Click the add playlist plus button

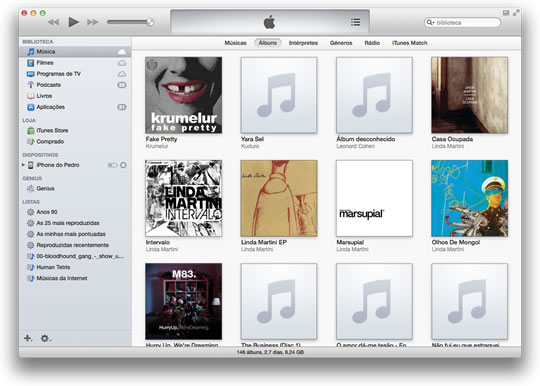point(28,338)
